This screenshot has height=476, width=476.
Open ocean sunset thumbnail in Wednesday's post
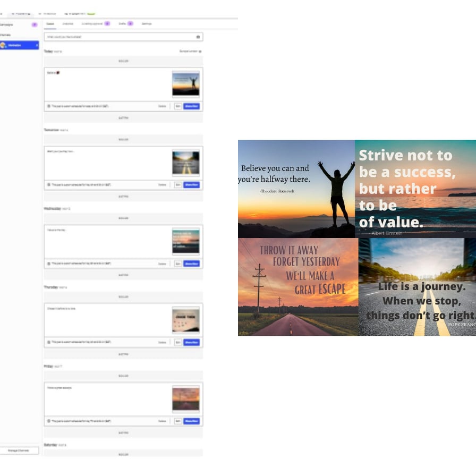tap(186, 242)
